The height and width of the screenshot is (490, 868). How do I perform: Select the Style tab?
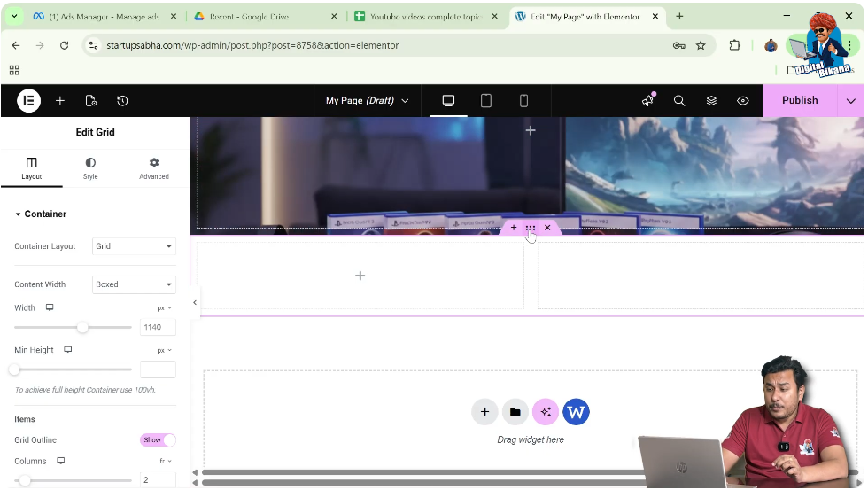[x=90, y=168]
